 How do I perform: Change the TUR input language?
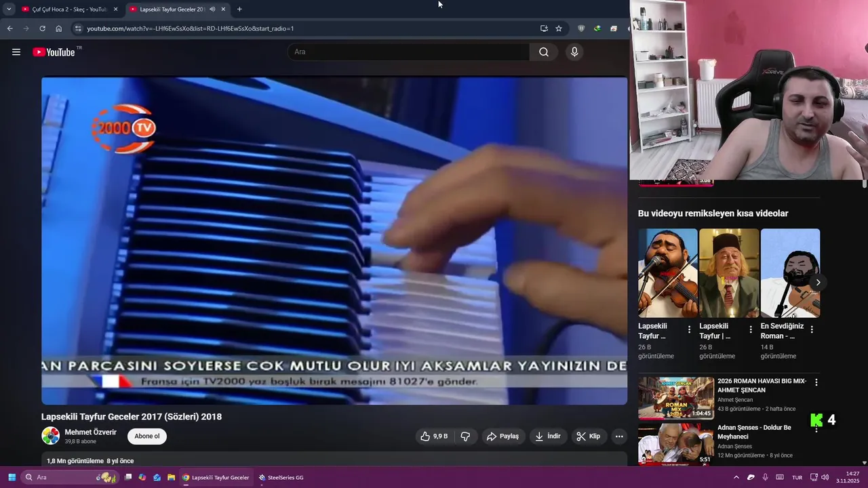tap(797, 477)
